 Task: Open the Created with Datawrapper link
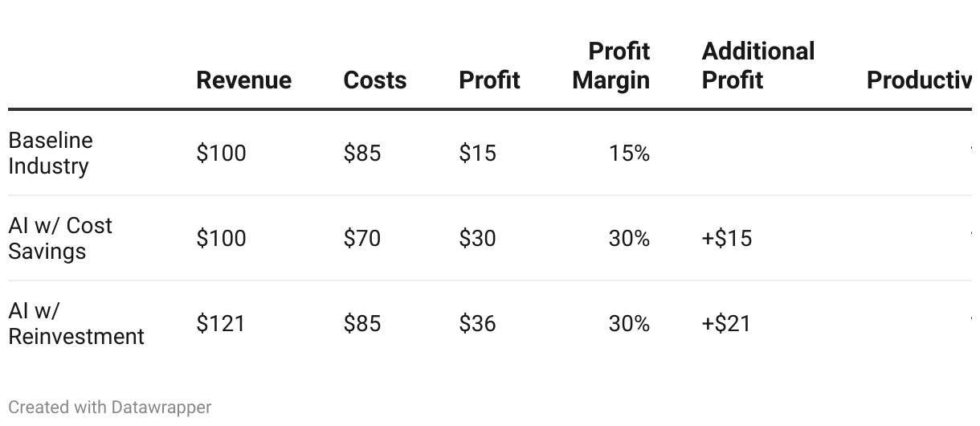pyautogui.click(x=110, y=408)
